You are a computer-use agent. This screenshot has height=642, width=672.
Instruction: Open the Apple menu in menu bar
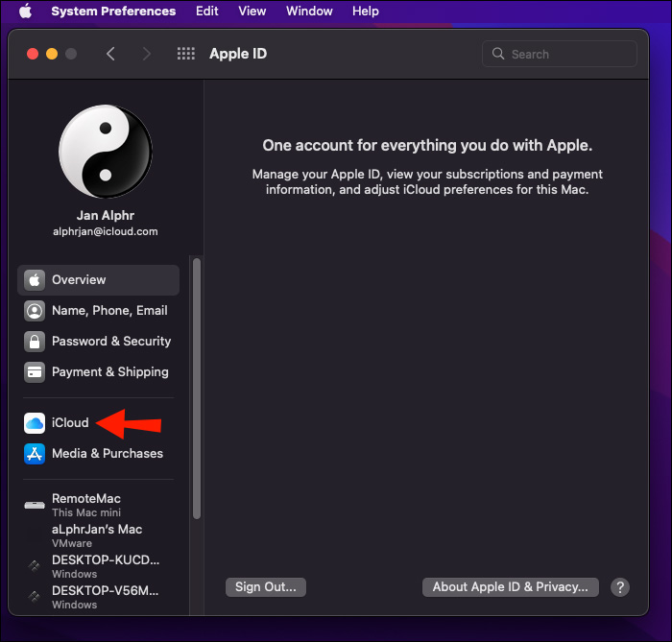pyautogui.click(x=25, y=12)
